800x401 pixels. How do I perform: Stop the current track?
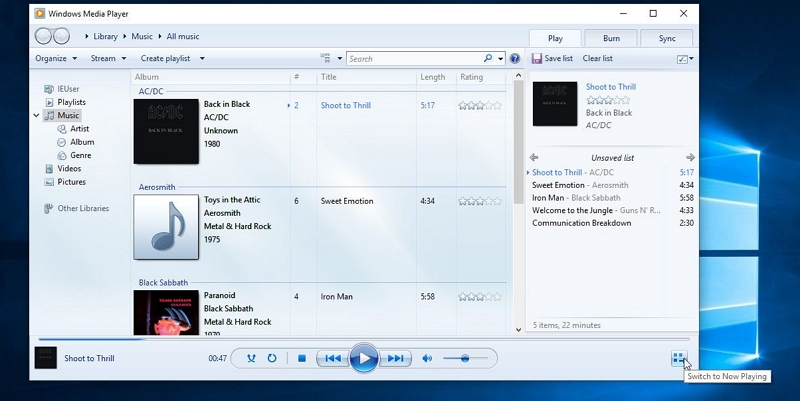[301, 358]
